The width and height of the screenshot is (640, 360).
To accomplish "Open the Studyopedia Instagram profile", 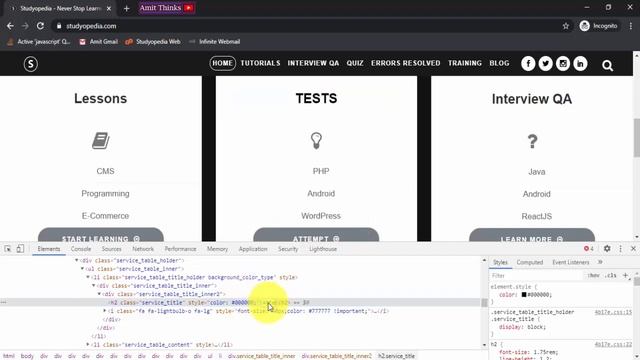I will 563,64.
